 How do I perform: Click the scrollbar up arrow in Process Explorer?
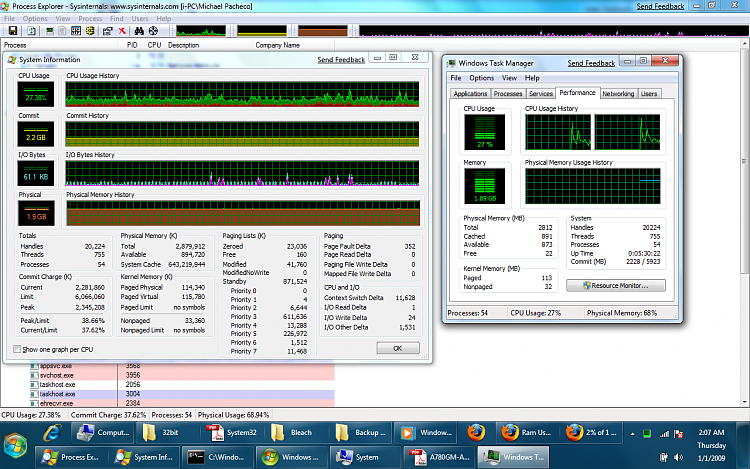pyautogui.click(x=744, y=44)
